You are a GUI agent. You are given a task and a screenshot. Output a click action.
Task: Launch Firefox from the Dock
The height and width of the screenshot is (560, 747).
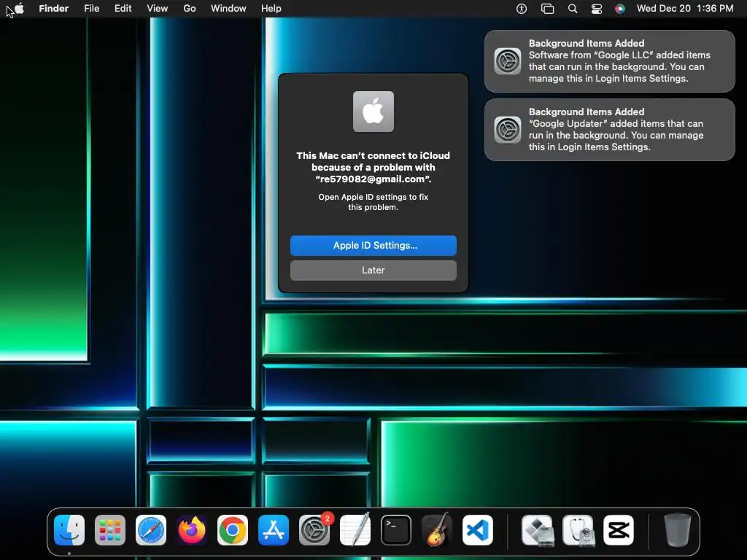tap(192, 530)
